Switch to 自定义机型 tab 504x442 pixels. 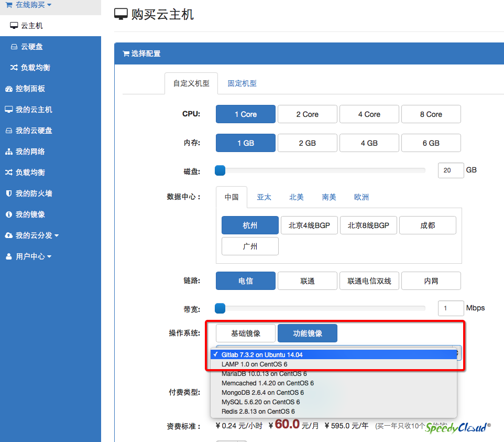pos(191,83)
